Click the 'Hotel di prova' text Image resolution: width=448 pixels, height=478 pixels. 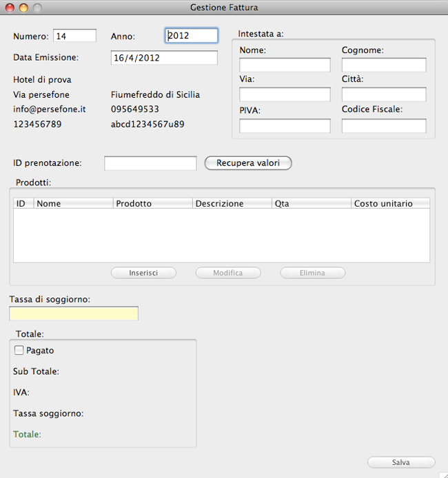pyautogui.click(x=43, y=80)
